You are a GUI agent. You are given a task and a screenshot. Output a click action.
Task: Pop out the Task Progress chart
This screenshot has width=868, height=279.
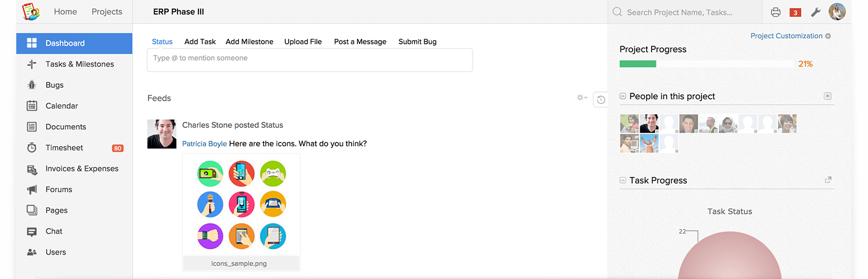click(x=828, y=180)
